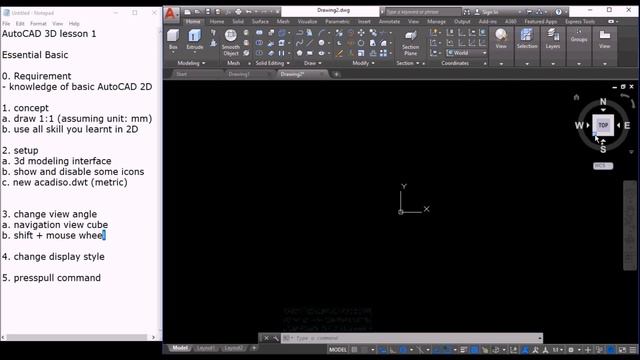The width and height of the screenshot is (640, 360).
Task: Switch to the Layout1 tab
Action: (206, 348)
